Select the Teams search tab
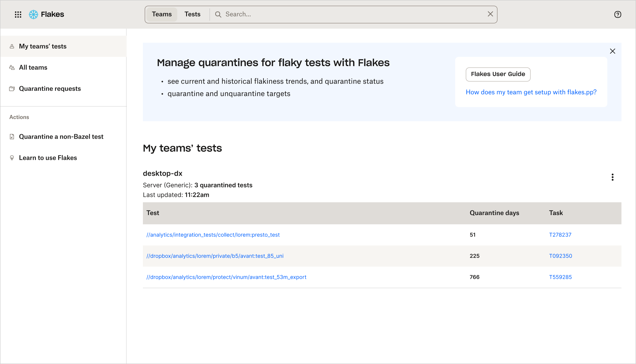This screenshot has height=364, width=636. 162,14
